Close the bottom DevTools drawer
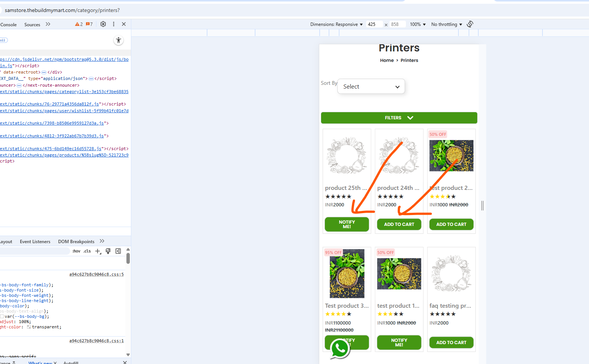The width and height of the screenshot is (589, 364). pos(125,362)
